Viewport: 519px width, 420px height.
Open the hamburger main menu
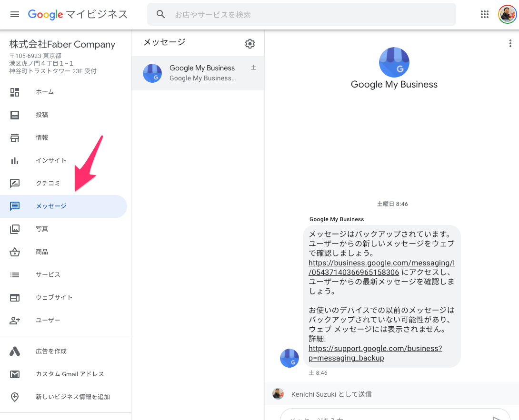click(x=15, y=14)
